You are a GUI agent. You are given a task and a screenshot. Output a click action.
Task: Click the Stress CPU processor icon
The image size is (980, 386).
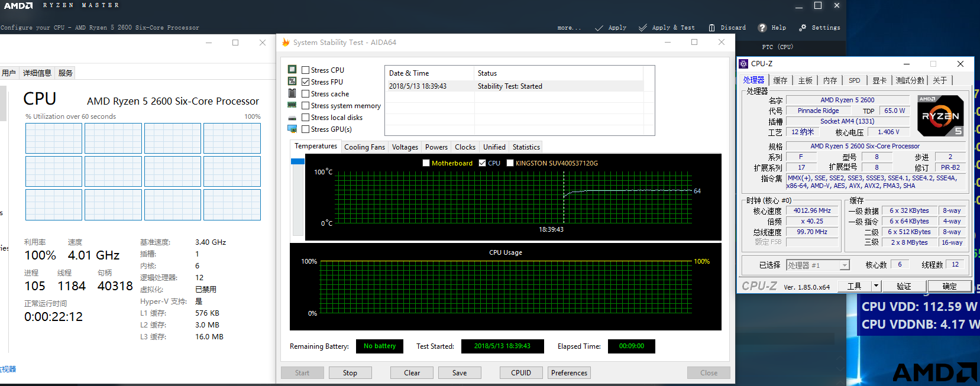292,70
